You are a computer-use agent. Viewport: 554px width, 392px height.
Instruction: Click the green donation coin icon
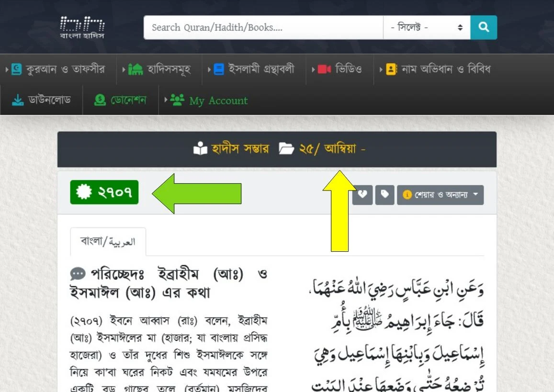tap(100, 101)
